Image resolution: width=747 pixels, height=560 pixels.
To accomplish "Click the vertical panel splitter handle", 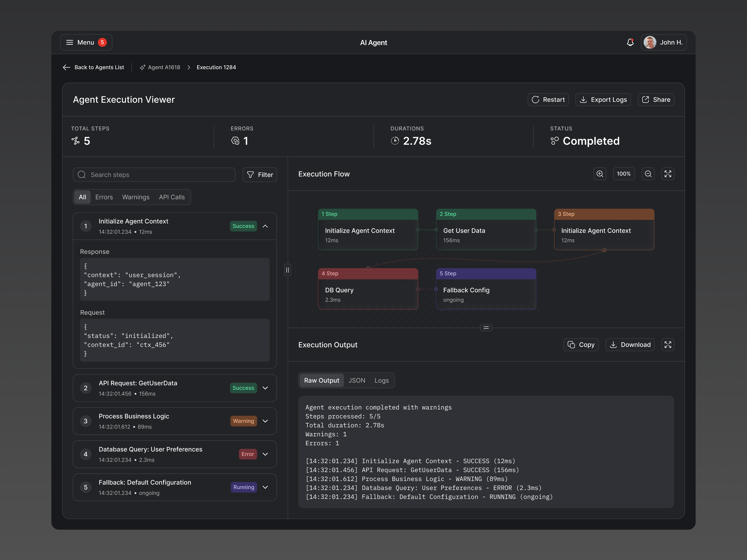I will tap(287, 270).
